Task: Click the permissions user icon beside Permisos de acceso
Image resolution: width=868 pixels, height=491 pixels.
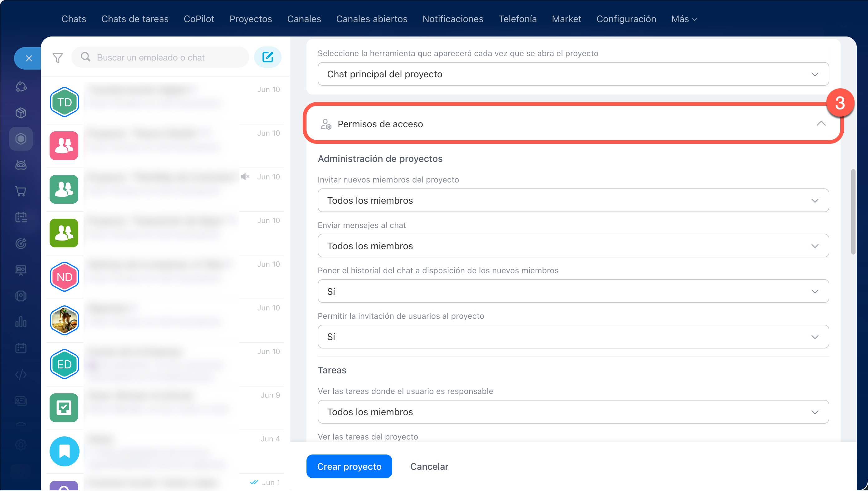Action: click(x=326, y=124)
